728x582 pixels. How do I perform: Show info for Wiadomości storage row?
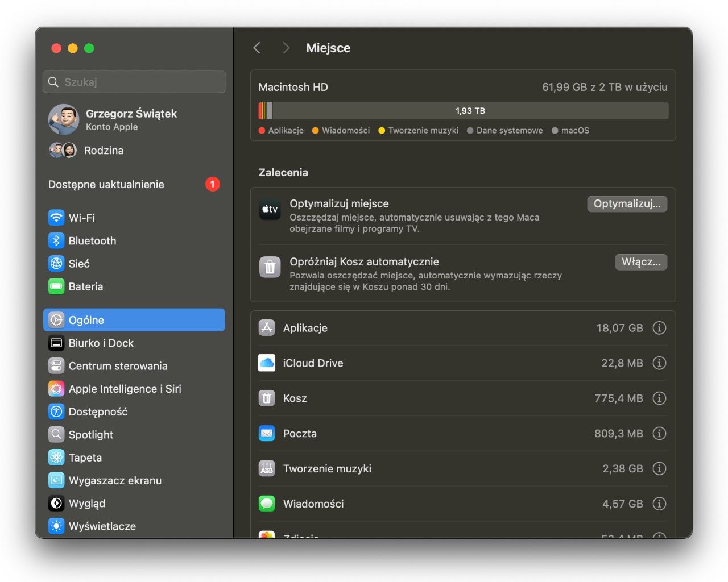point(659,504)
